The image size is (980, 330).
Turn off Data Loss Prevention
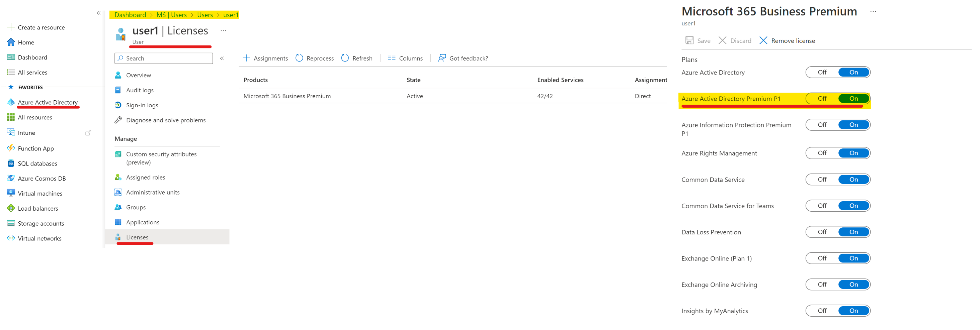(x=822, y=232)
